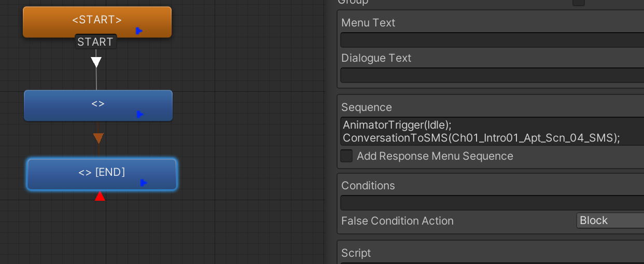Click the red triangle below the END node
Viewport: 644px width, 264px height.
tap(100, 196)
